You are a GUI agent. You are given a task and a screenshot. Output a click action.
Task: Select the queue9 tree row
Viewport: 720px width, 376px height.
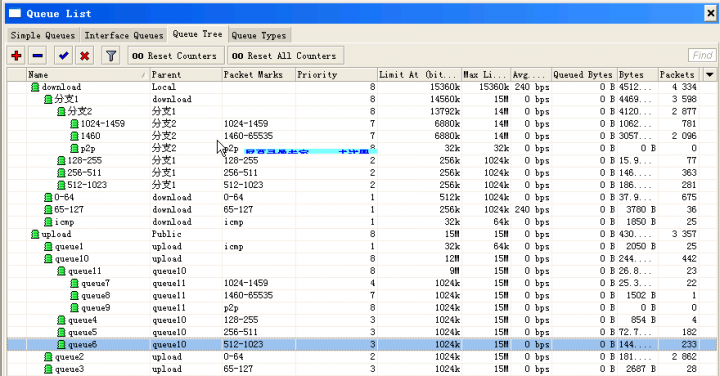[362, 308]
